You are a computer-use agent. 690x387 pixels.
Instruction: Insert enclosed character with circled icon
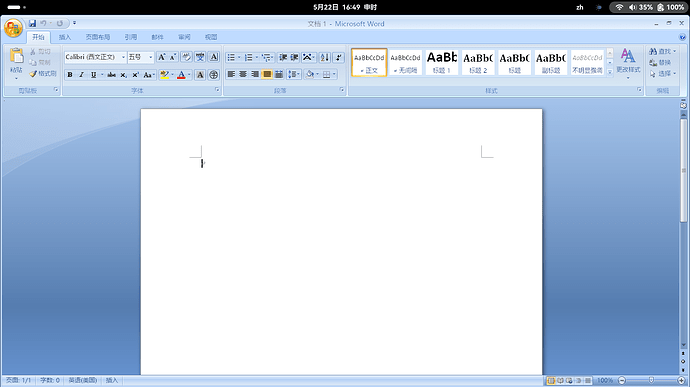tap(213, 75)
